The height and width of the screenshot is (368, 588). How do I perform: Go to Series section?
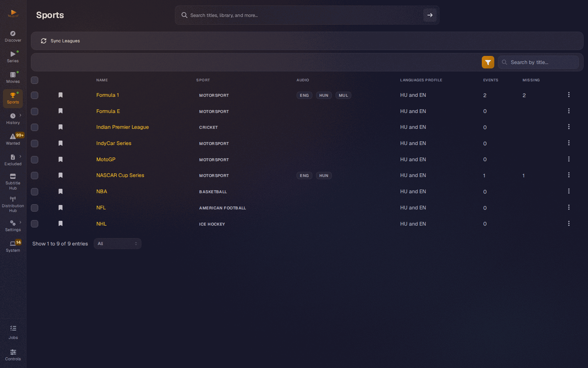coord(13,57)
